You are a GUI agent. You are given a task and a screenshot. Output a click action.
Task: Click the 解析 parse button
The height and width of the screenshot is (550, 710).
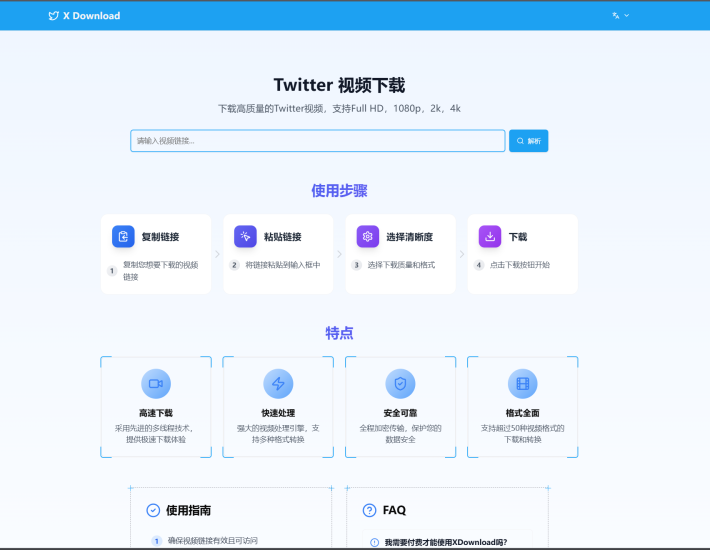[528, 141]
